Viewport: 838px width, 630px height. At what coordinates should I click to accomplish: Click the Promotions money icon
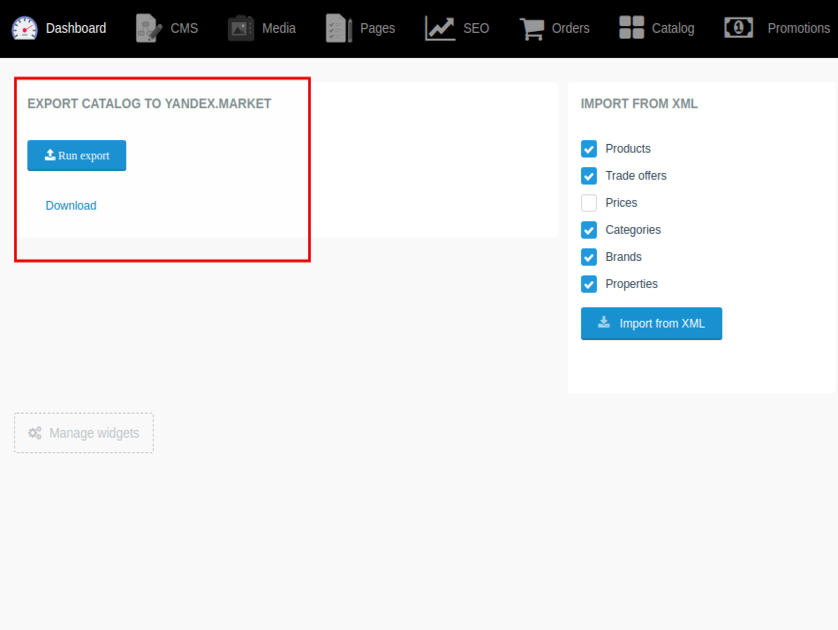tap(739, 27)
